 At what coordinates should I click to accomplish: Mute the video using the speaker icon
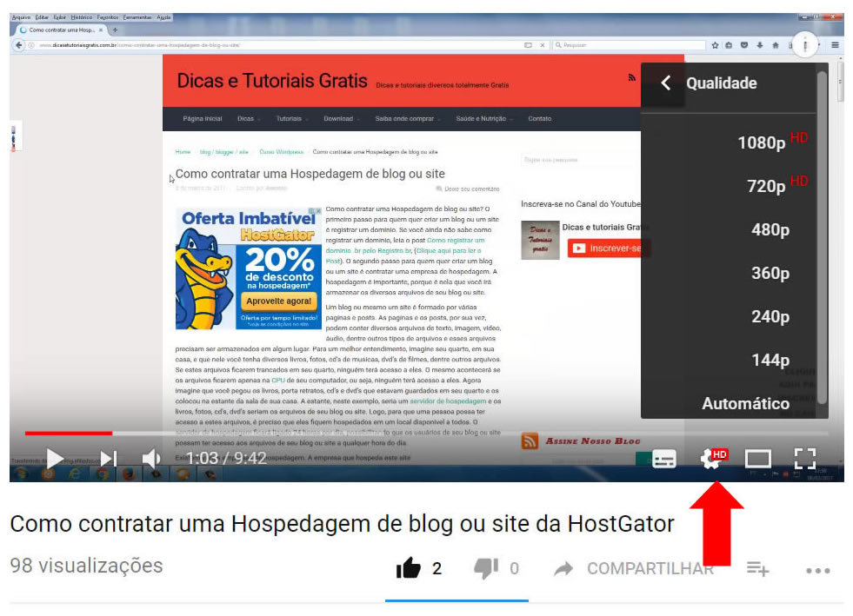(x=150, y=459)
